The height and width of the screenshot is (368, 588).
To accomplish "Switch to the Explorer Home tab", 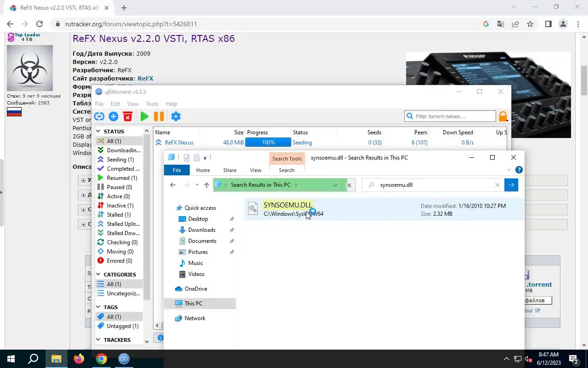I will [x=203, y=170].
